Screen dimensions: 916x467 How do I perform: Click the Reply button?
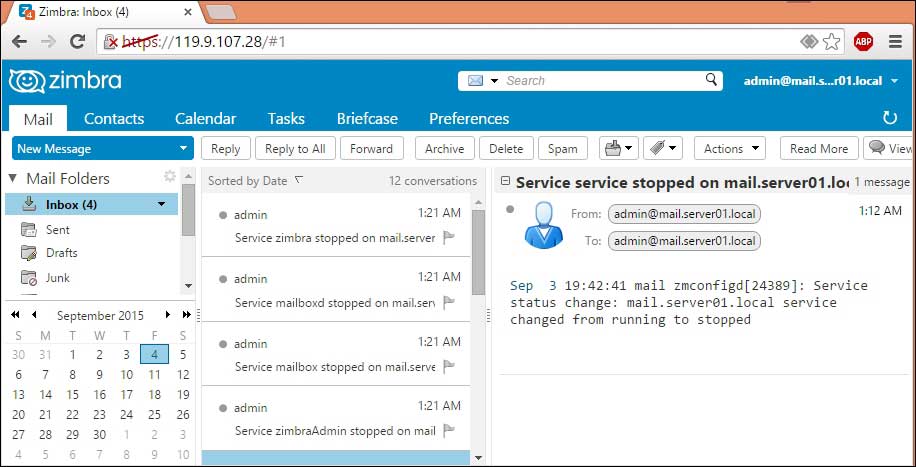click(225, 148)
